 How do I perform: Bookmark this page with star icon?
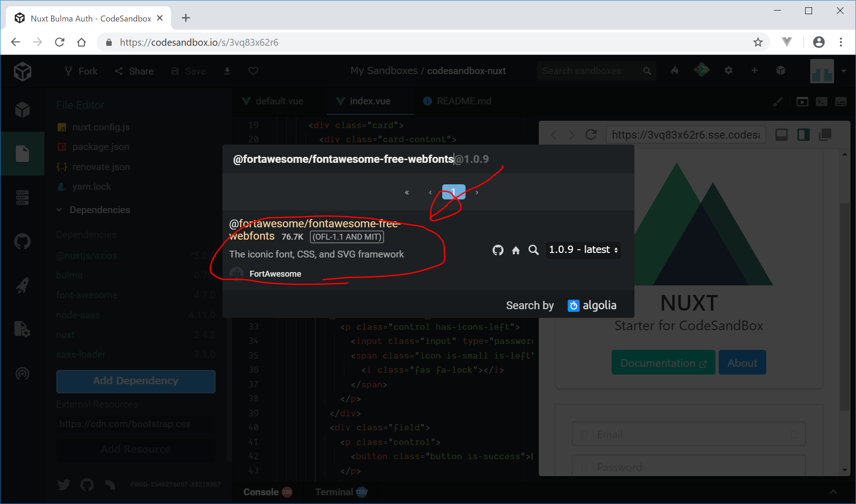pyautogui.click(x=758, y=43)
